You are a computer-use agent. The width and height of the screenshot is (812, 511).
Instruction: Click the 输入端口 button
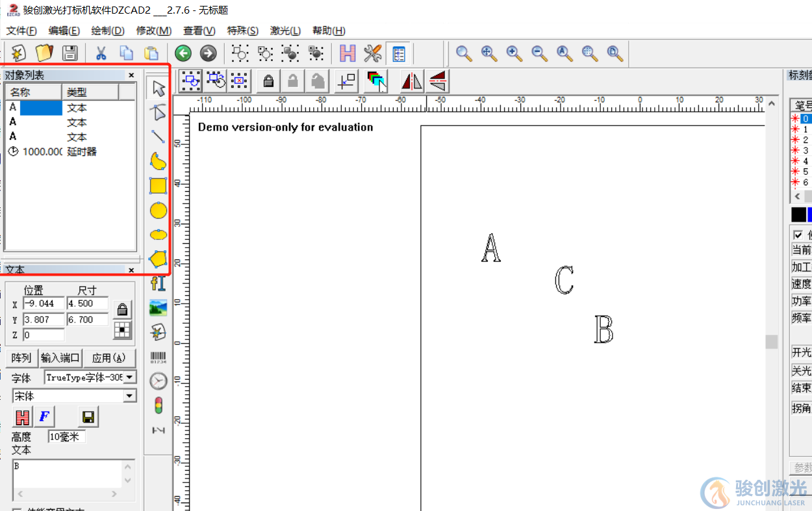tap(60, 358)
